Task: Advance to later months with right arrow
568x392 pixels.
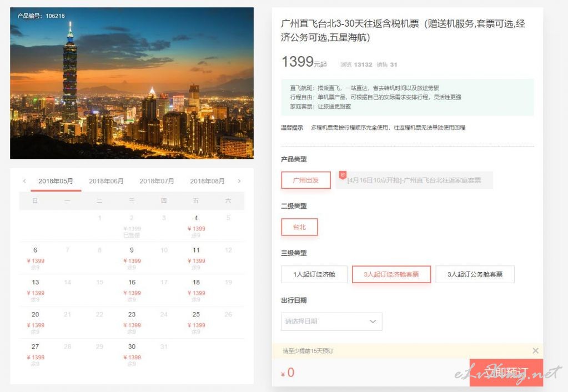Action: tap(239, 181)
